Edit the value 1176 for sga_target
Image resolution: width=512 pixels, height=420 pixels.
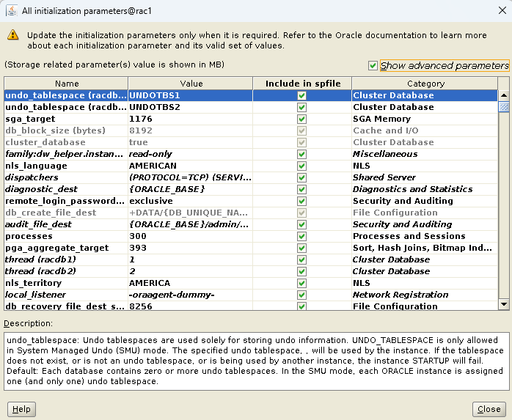point(191,119)
